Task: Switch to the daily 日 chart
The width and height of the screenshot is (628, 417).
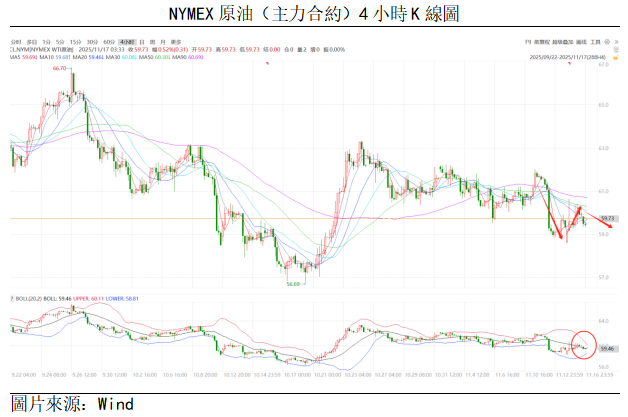Action: coord(138,41)
